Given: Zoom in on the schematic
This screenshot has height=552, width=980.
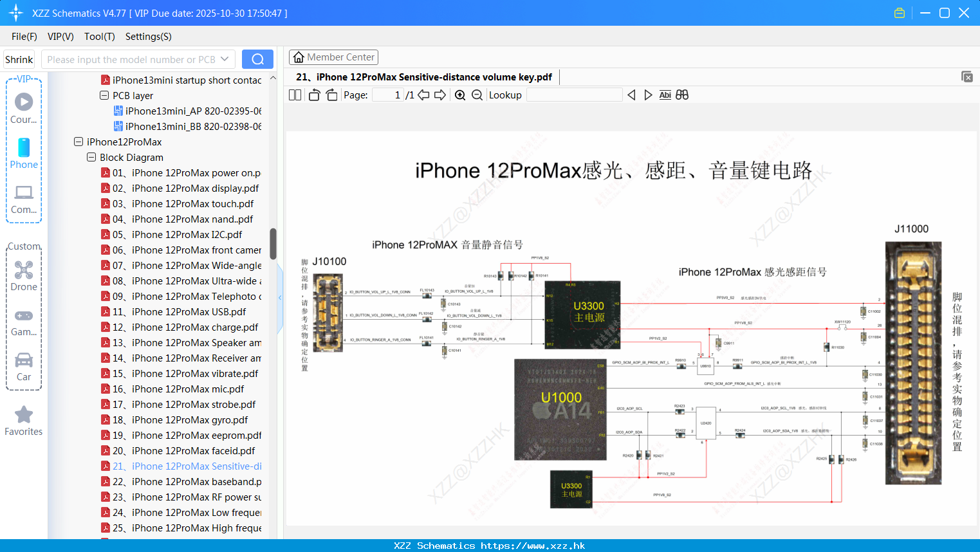Looking at the screenshot, I should (460, 95).
